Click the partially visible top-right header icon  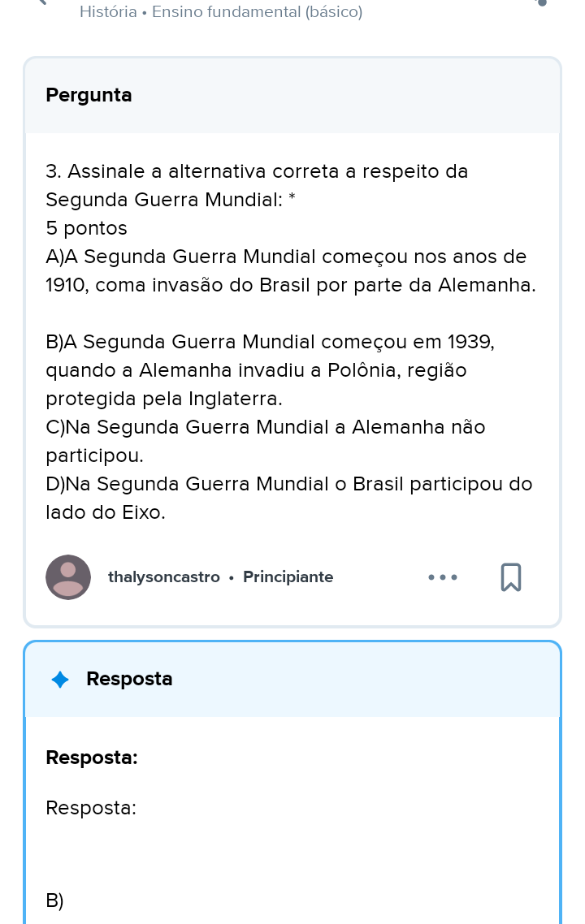pyautogui.click(x=542, y=3)
